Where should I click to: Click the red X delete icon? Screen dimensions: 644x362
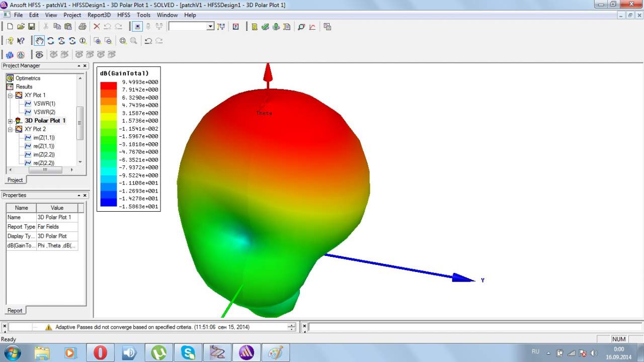97,27
